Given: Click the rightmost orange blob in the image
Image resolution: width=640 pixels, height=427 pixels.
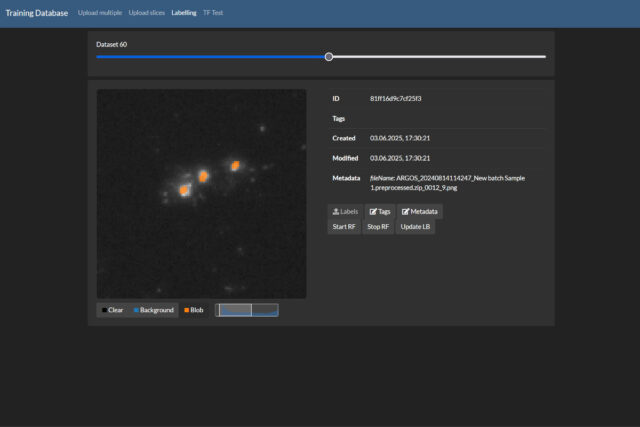Looking at the screenshot, I should point(235,166).
